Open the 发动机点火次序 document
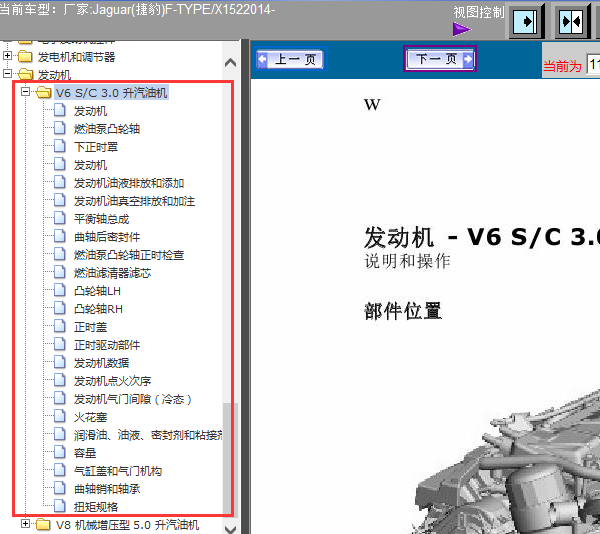The height and width of the screenshot is (534, 600). 112,381
